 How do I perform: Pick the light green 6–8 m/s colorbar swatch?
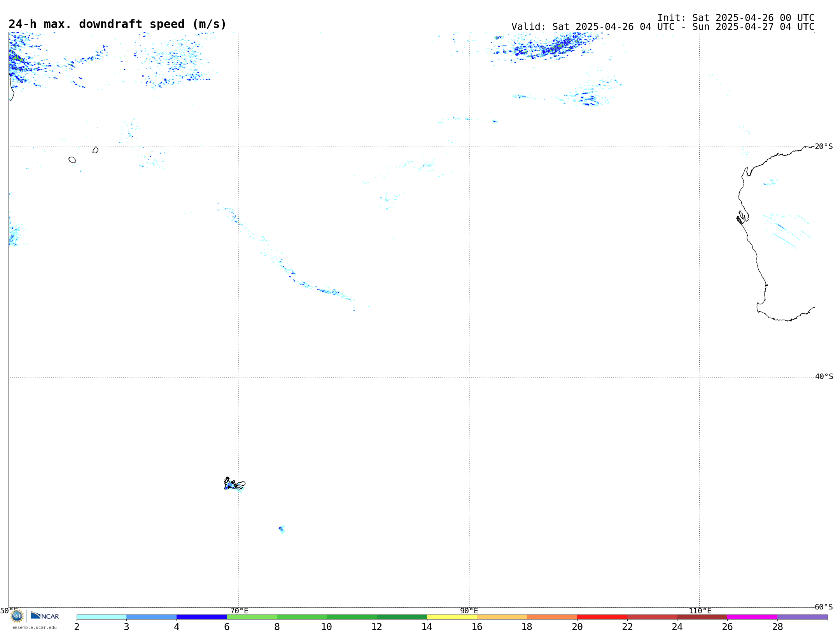(252, 617)
